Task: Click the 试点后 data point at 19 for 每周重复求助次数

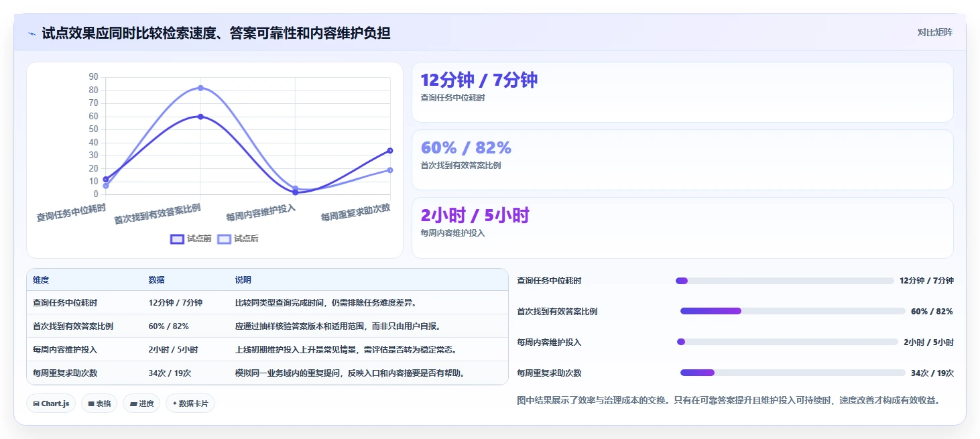Action: [x=390, y=170]
